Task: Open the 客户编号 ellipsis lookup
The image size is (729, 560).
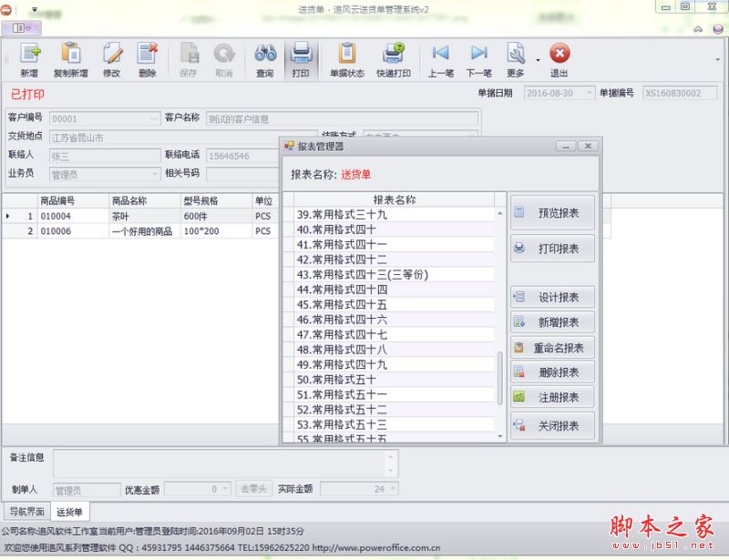Action: (x=154, y=119)
